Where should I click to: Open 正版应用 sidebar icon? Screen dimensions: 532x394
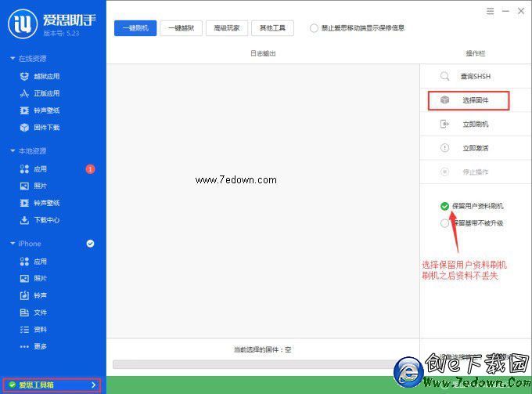tap(24, 93)
